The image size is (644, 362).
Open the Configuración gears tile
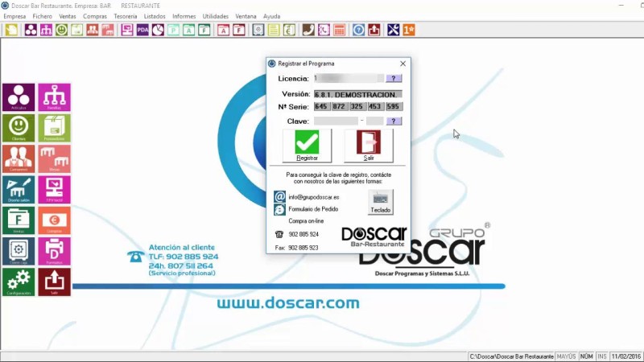click(19, 282)
